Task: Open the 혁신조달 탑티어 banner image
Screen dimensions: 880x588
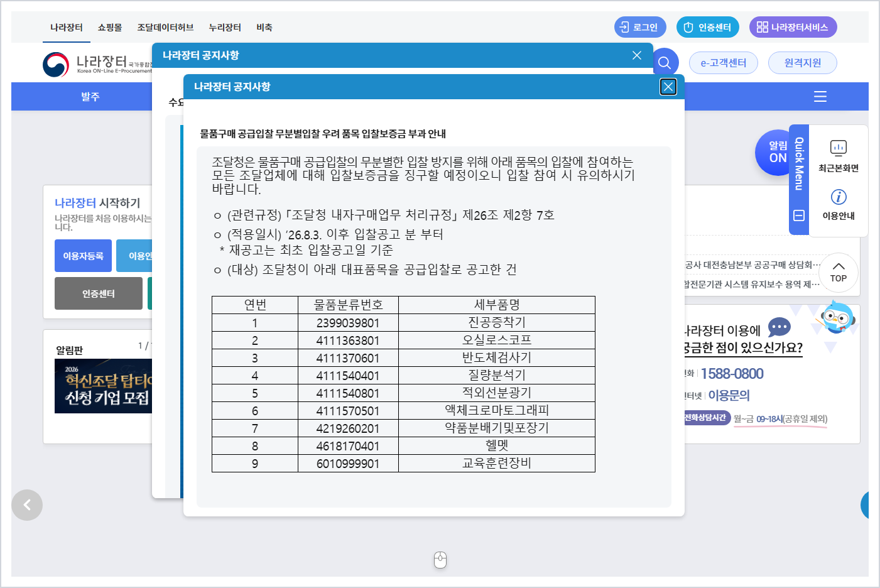Action: coord(103,386)
